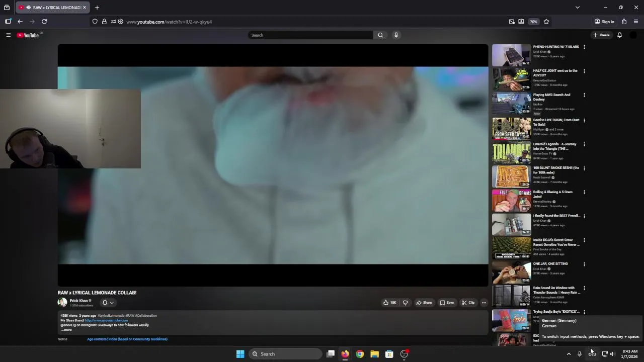This screenshot has height=362, width=644.
Task: Open Playing MW3 Search And Destroy thumbnail
Action: coord(511,104)
